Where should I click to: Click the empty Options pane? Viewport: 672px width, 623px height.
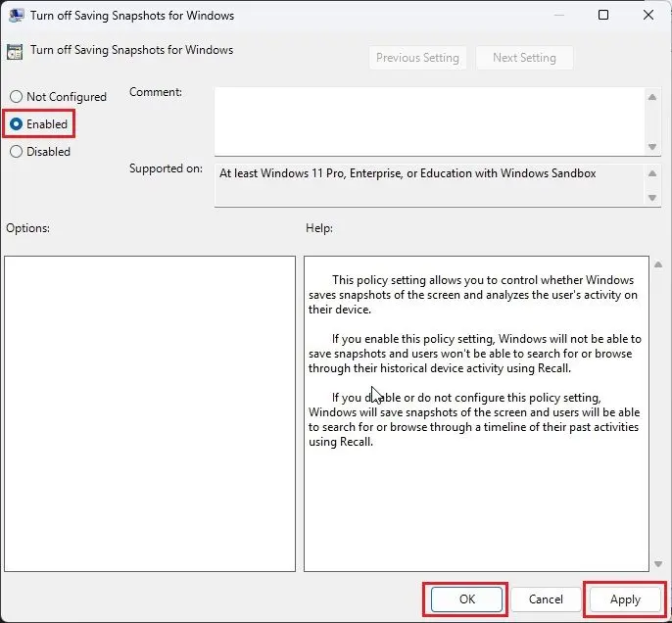(150, 413)
